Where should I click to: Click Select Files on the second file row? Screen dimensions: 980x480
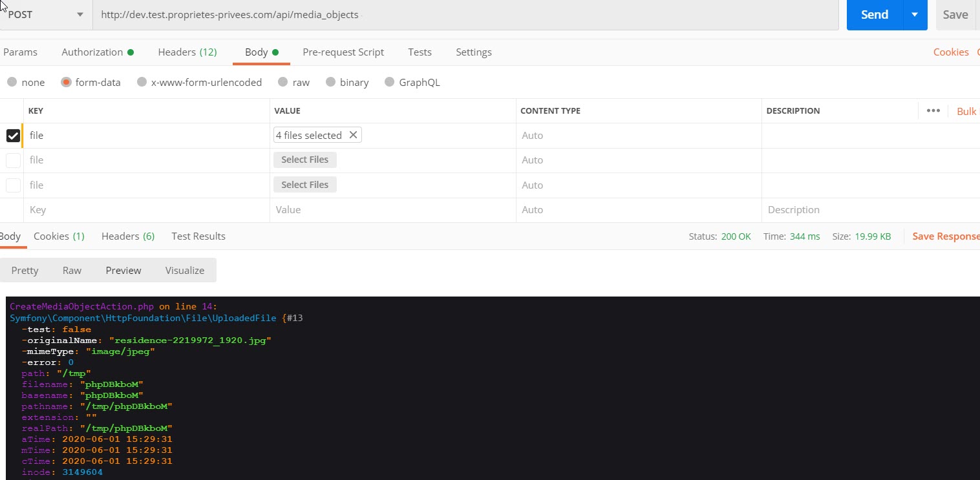[x=304, y=160]
